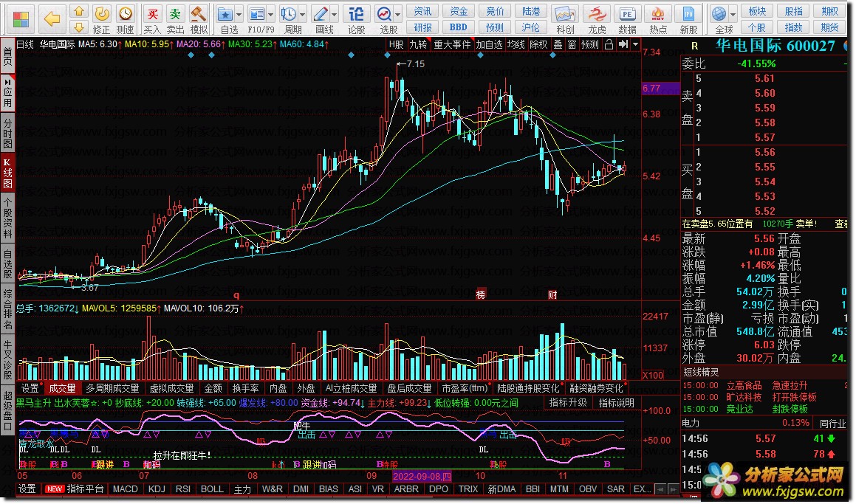This screenshot has width=856, height=504.
Task: Click the 加自选 add-to-watchlist button
Action: 489,45
